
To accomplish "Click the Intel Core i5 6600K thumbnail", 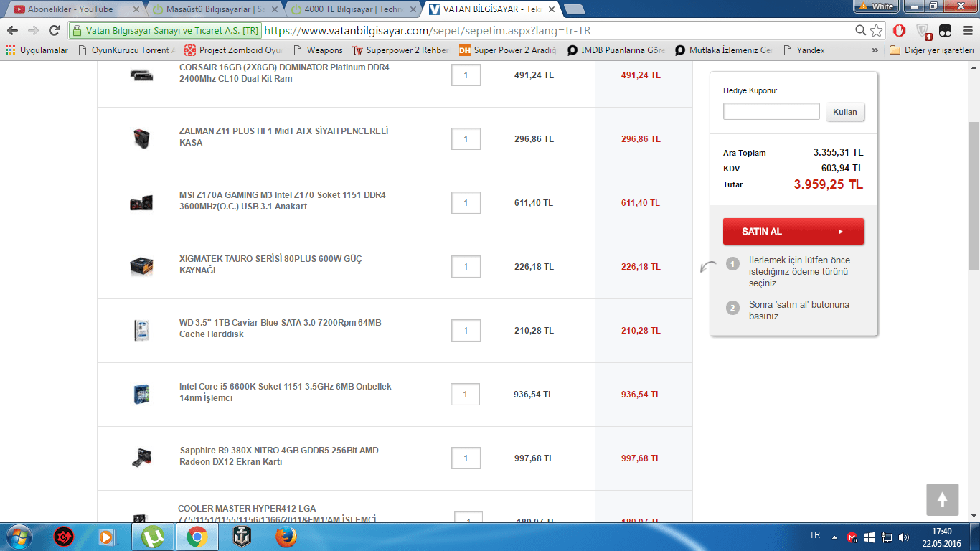I will coord(141,394).
